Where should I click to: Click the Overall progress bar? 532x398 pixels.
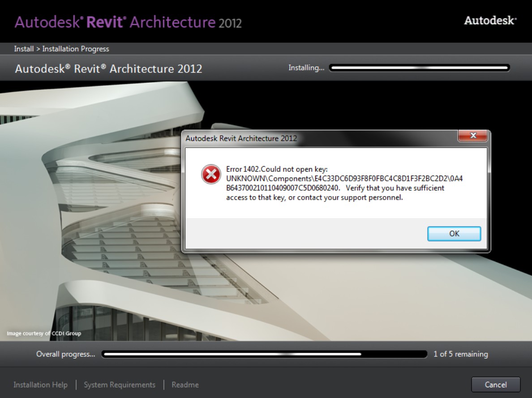(x=264, y=354)
